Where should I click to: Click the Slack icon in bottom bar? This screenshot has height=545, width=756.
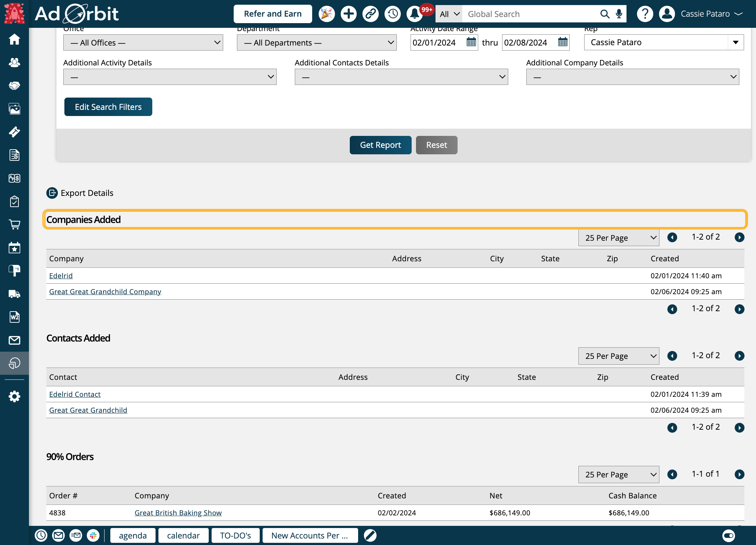click(x=93, y=535)
